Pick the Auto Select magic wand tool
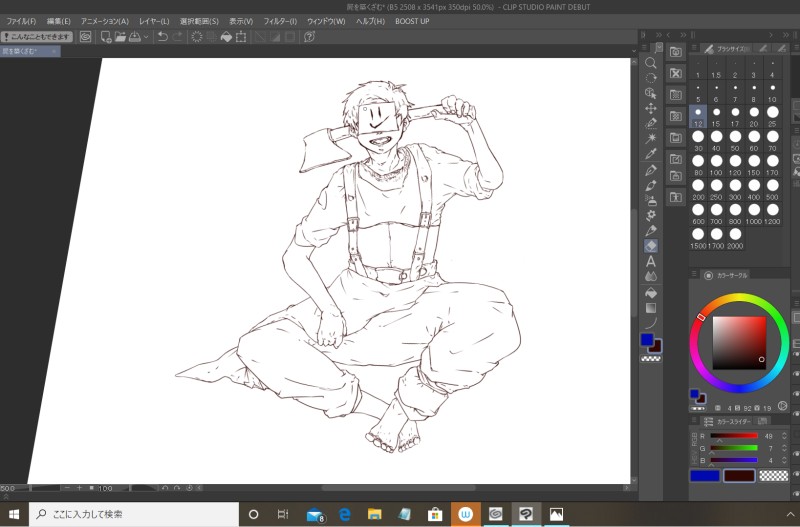The image size is (800, 527). 651,139
